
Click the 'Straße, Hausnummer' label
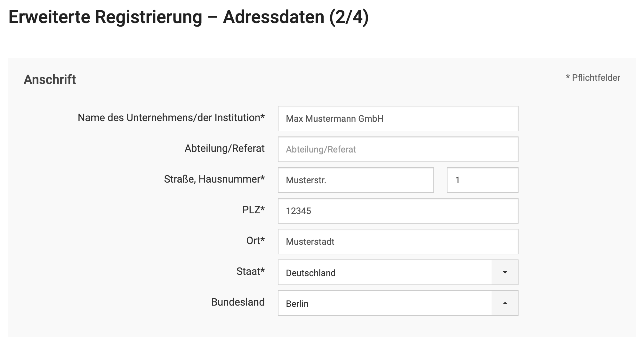tap(214, 179)
